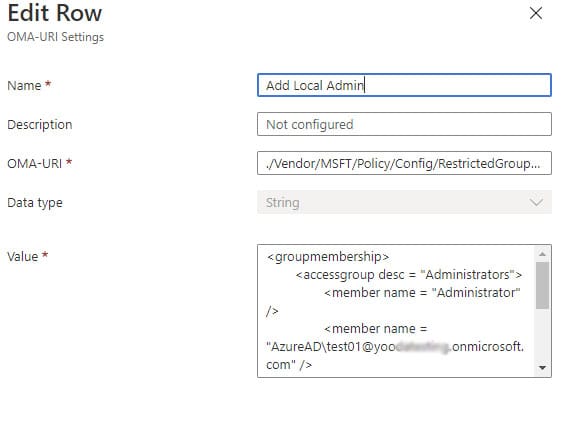
Task: Click the OMA-URI text field
Action: [404, 163]
